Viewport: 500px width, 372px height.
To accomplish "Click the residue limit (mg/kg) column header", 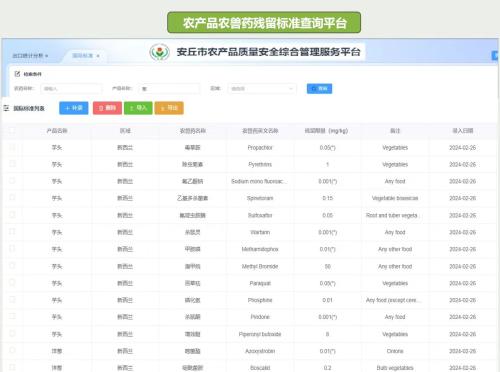I will coord(326,131).
